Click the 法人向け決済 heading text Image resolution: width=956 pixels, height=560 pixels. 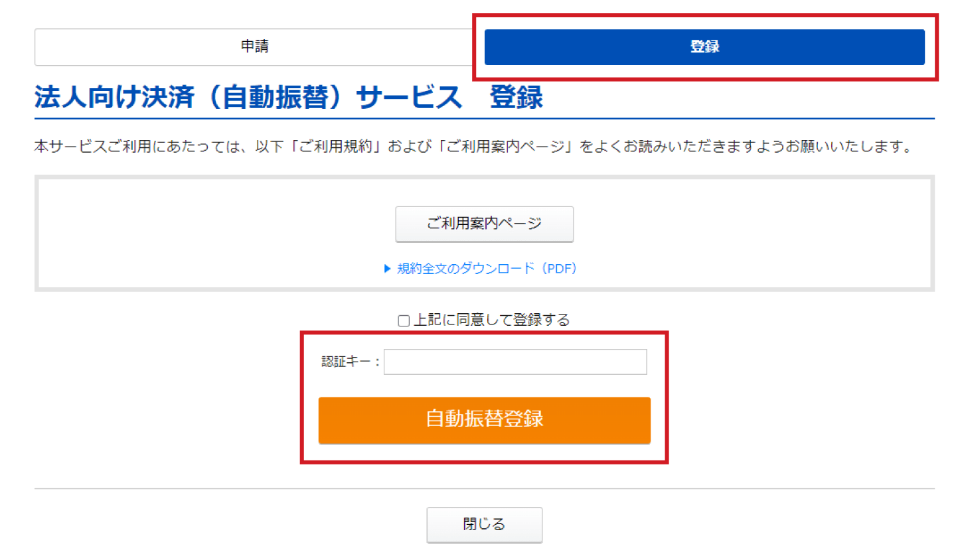(114, 97)
